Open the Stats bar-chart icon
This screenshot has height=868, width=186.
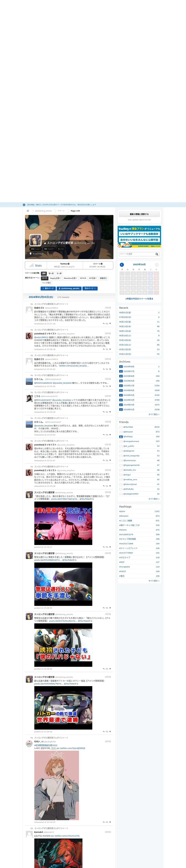[31, 265]
